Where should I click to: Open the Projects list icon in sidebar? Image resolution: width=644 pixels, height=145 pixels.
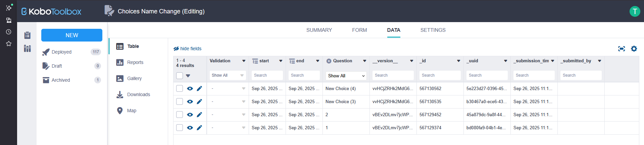point(28,35)
